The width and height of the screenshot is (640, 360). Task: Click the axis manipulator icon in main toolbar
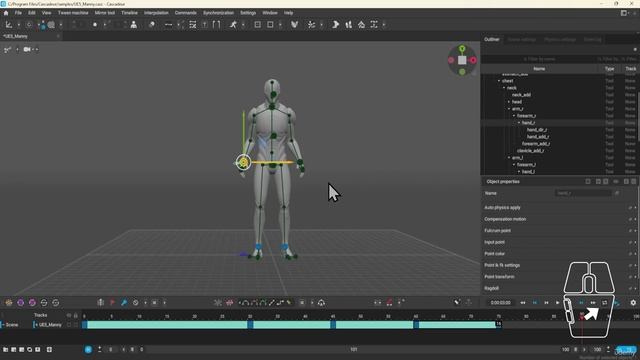9,25
